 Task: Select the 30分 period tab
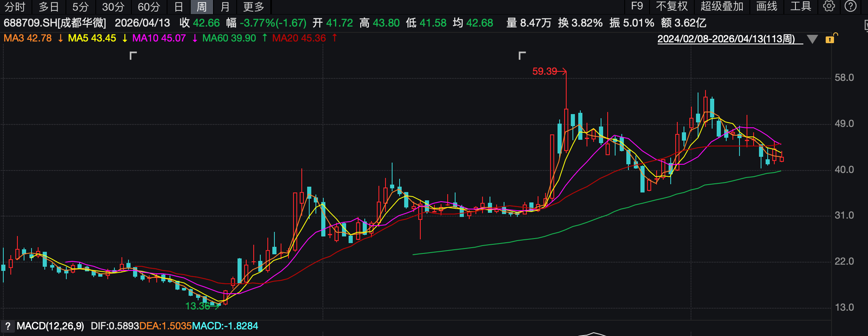point(113,7)
